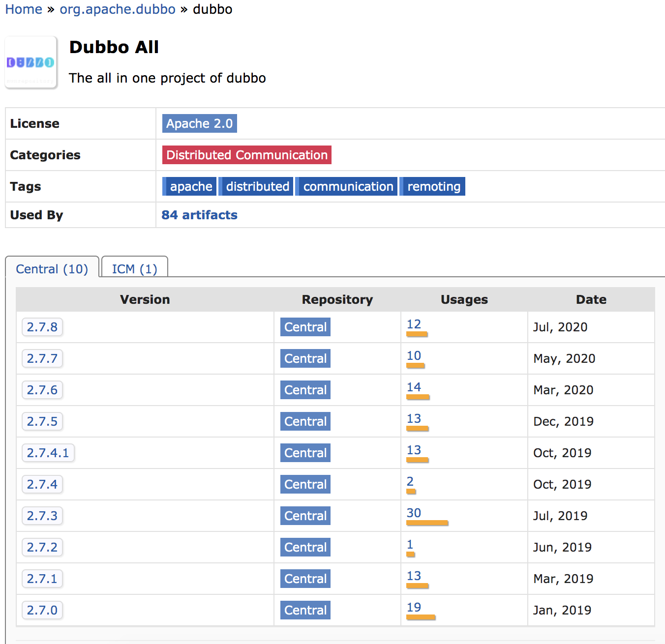
Task: Open the Apache 2.0 license tag
Action: click(199, 123)
